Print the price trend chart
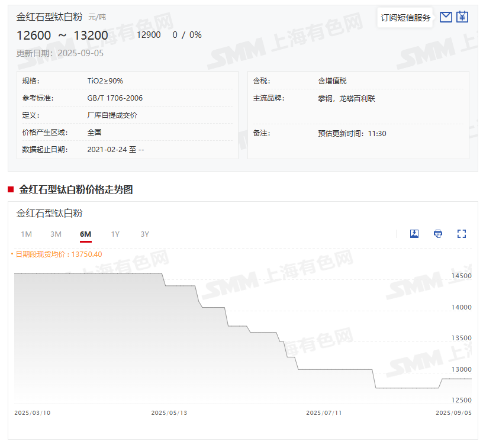The image size is (483, 448). [438, 234]
